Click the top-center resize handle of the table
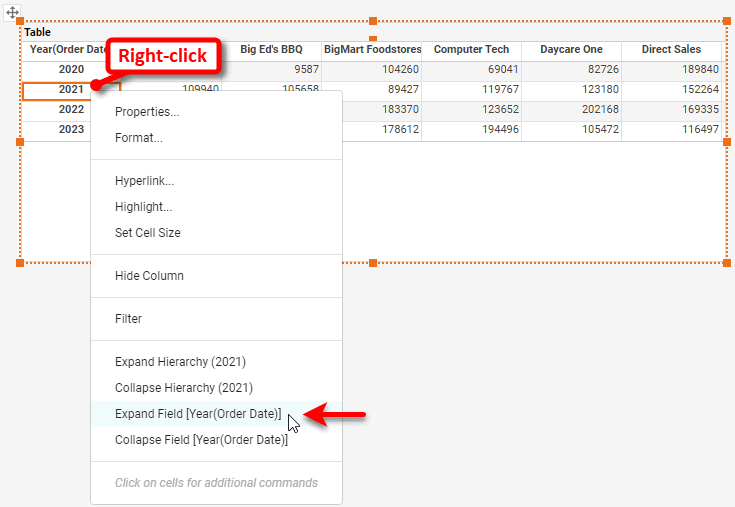This screenshot has height=507, width=735. (373, 21)
